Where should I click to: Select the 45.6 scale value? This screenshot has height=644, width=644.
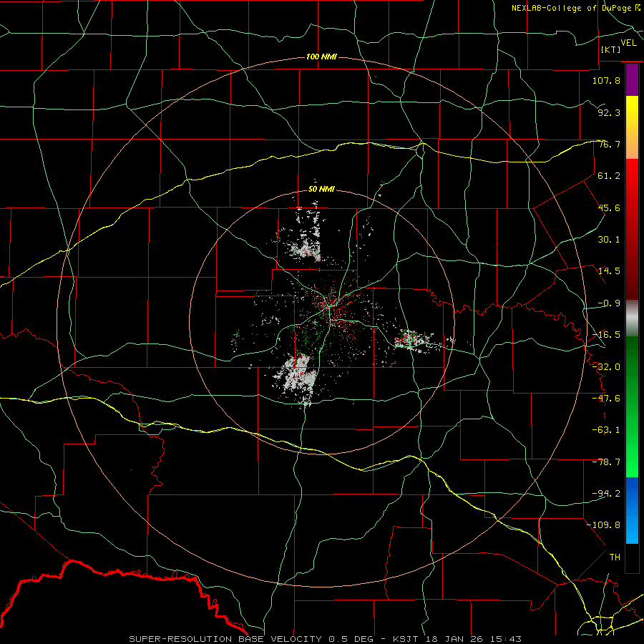tap(609, 208)
